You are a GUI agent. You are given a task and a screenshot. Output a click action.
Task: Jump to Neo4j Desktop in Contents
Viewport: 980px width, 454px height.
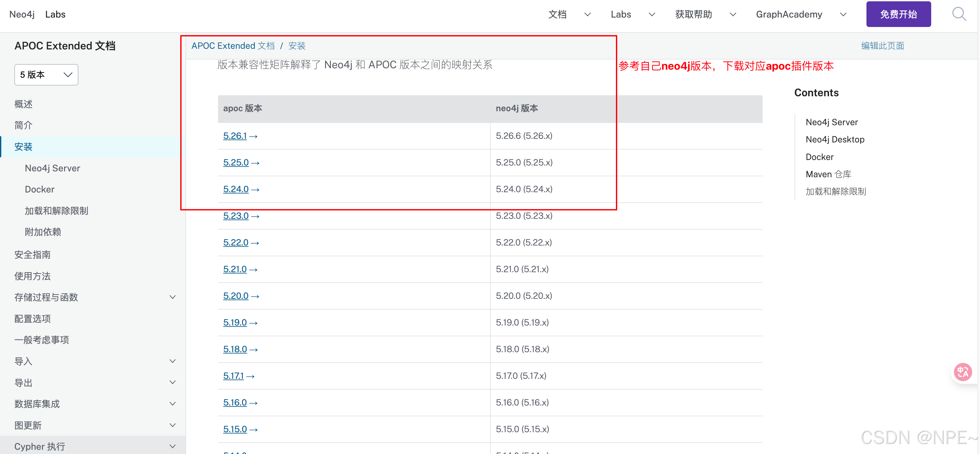(x=835, y=139)
